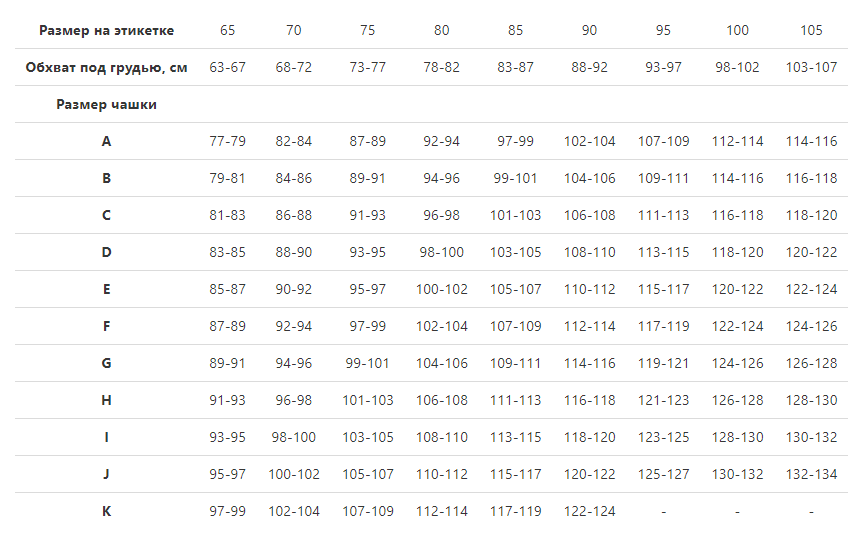Click 98-100 in cup I row
The width and height of the screenshot is (860, 554).
click(293, 437)
